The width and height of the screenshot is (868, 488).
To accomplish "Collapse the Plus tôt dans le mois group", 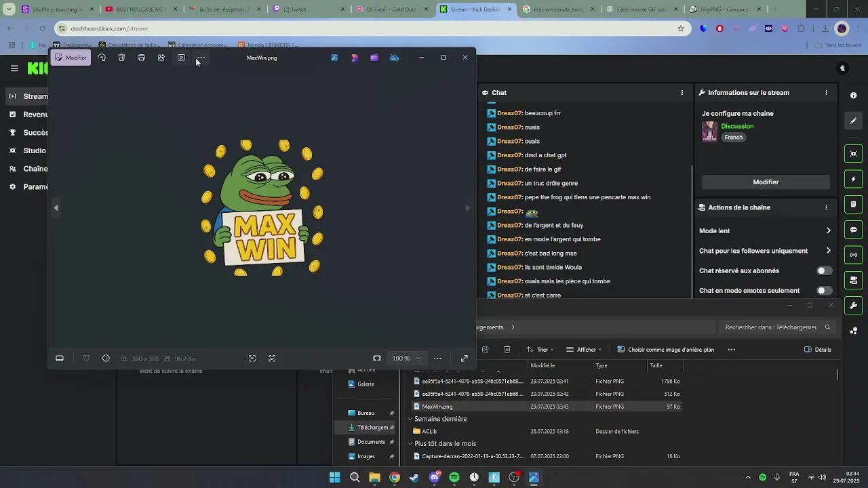I will 410,444.
